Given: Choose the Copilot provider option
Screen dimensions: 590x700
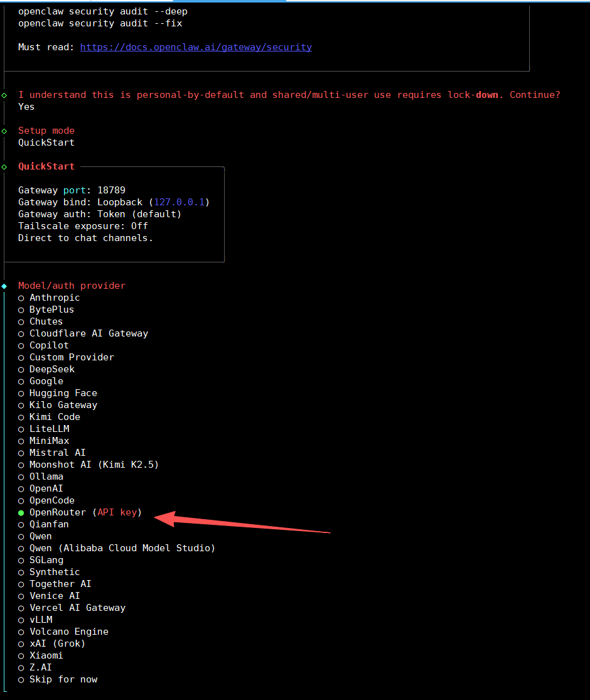Looking at the screenshot, I should pos(43,345).
